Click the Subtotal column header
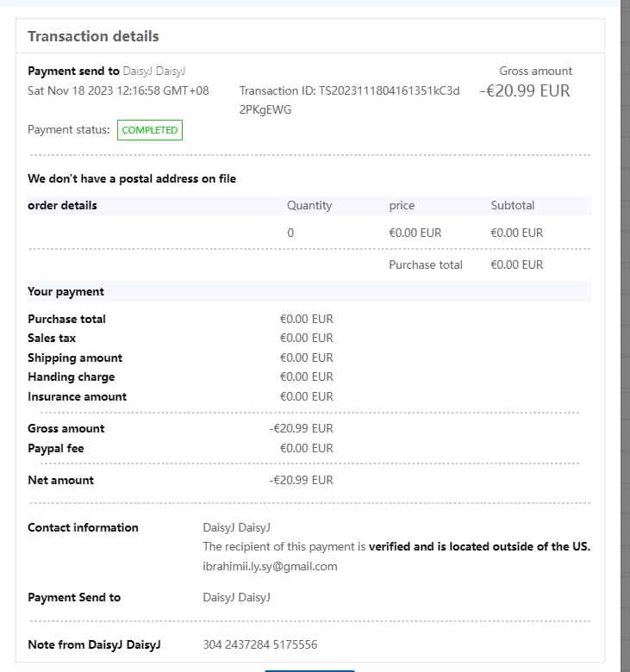 pos(512,205)
